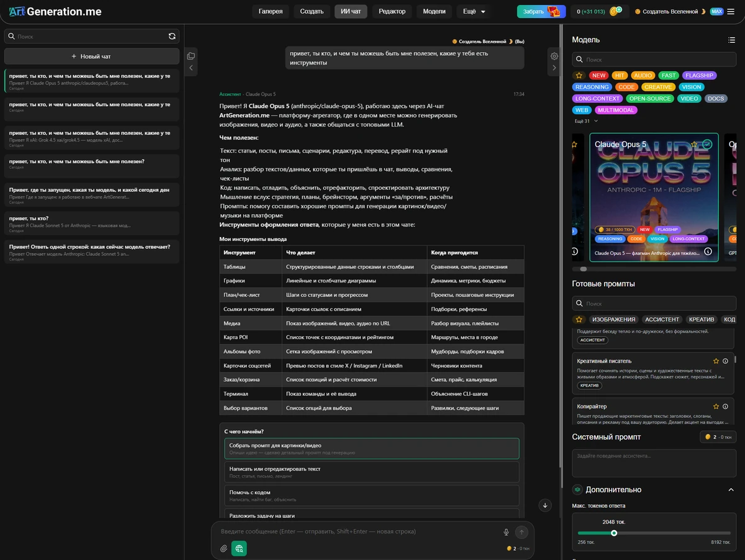
Task: Open the Модели tab
Action: (435, 11)
